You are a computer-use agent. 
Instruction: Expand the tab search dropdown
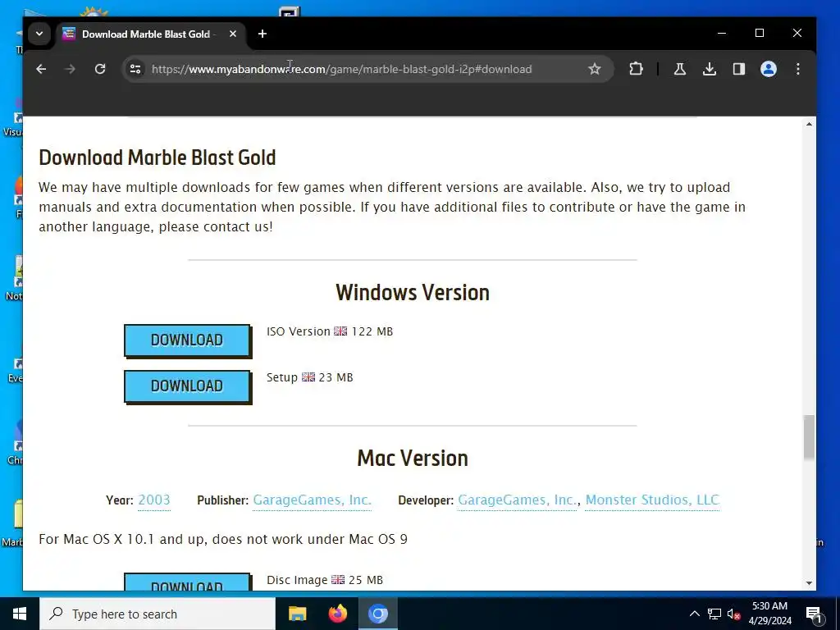pyautogui.click(x=39, y=34)
